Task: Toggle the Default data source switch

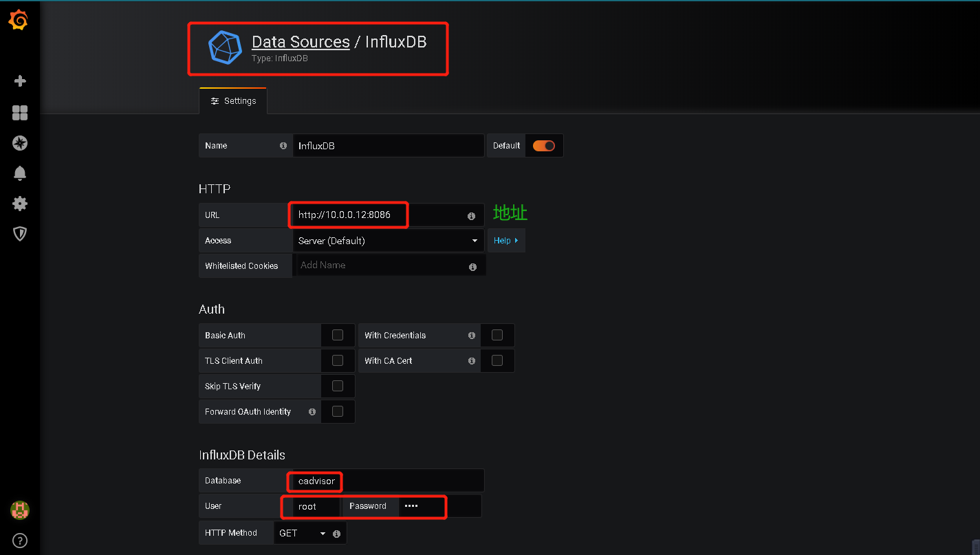Action: 544,146
